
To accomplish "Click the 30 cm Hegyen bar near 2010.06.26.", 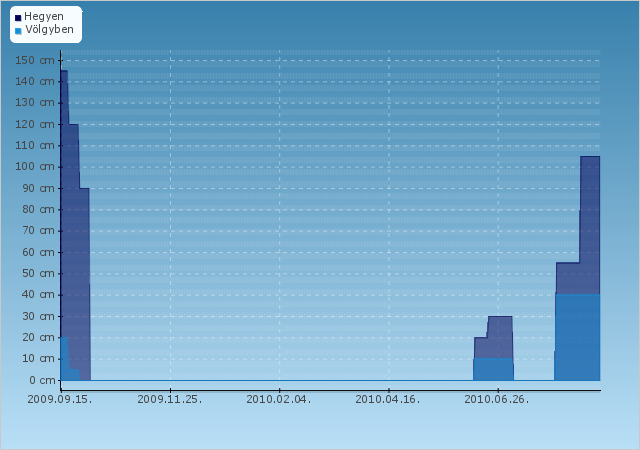I will 500,337.
